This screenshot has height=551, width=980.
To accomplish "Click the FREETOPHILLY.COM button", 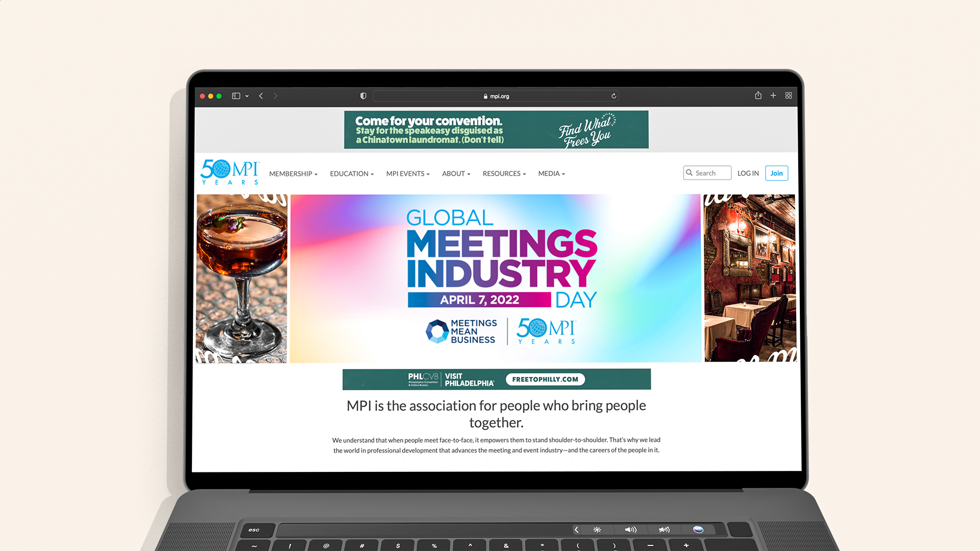I will (545, 380).
